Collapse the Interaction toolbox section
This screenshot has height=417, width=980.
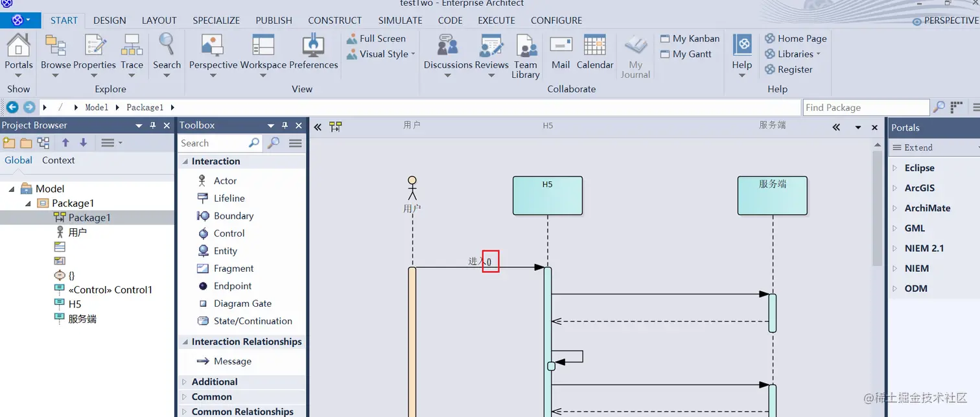184,161
